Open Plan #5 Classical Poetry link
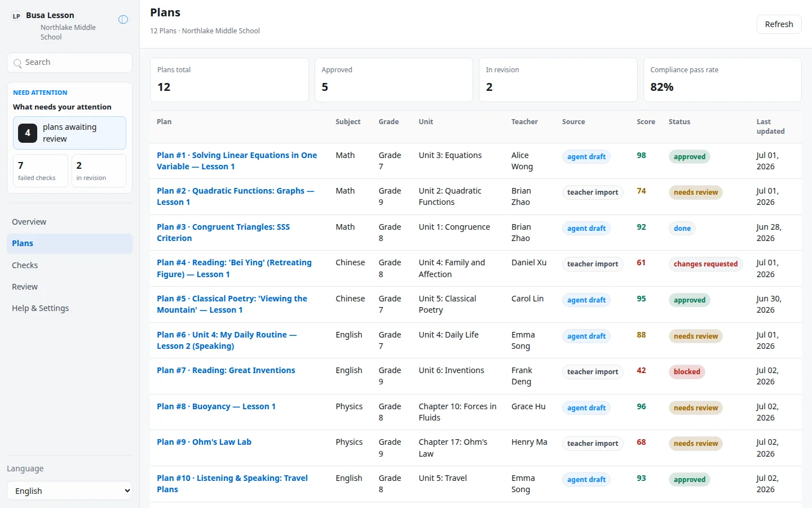 point(232,304)
